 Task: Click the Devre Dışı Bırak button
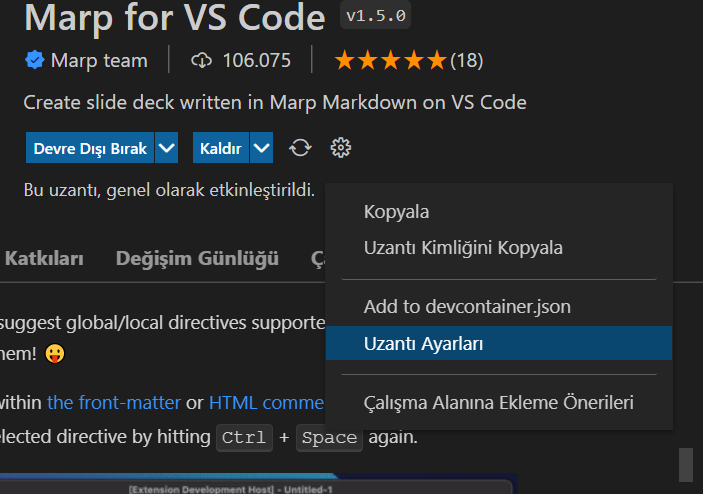click(x=90, y=149)
